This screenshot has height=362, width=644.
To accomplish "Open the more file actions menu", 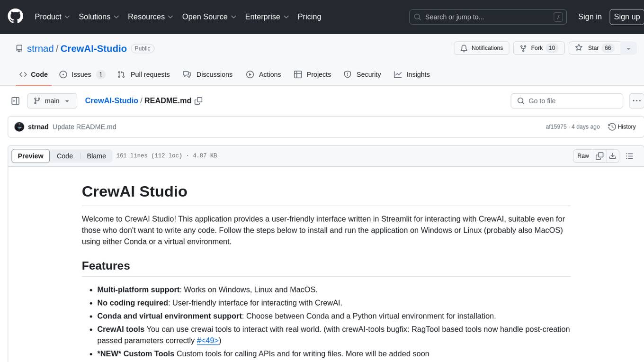I will [x=636, y=101].
